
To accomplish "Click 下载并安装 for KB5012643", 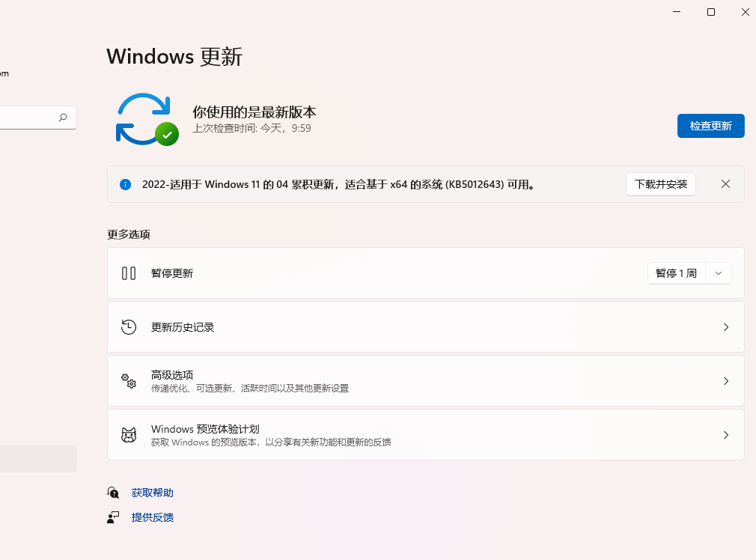I will point(660,183).
